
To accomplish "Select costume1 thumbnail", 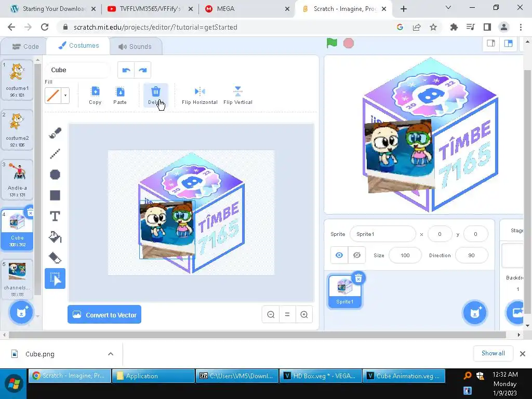I will tap(17, 80).
